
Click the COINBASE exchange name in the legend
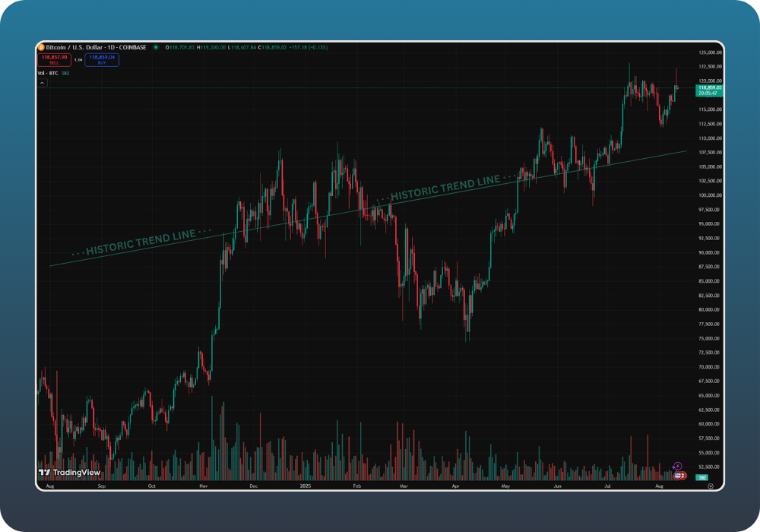coord(134,46)
